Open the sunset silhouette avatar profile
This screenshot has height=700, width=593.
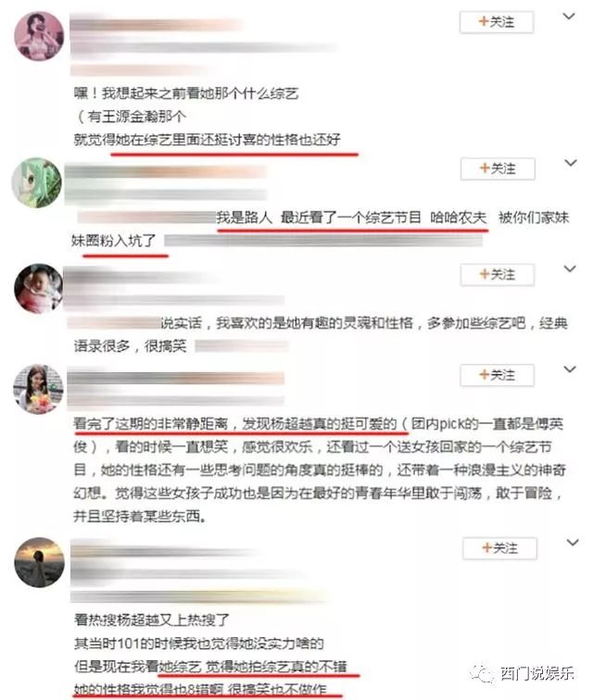(39, 562)
